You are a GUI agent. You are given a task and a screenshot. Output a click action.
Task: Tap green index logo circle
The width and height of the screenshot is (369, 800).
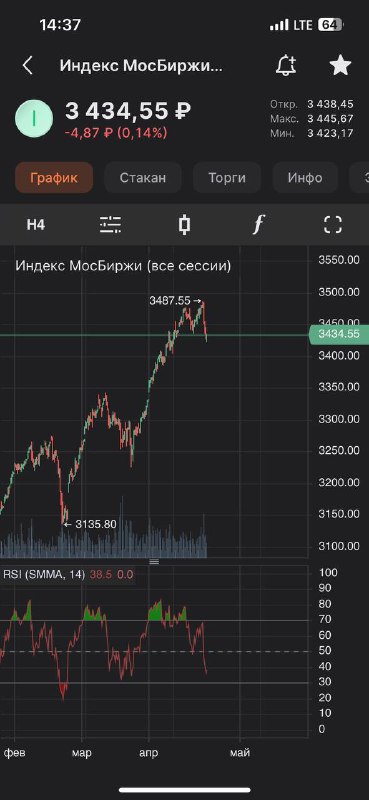click(x=34, y=118)
